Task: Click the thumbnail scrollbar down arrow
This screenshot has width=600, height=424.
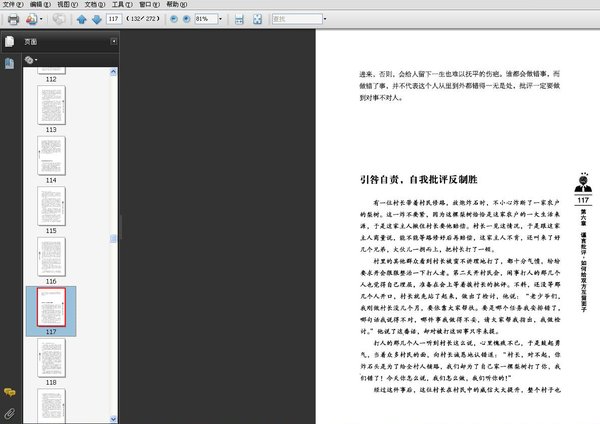Action: 113,419
